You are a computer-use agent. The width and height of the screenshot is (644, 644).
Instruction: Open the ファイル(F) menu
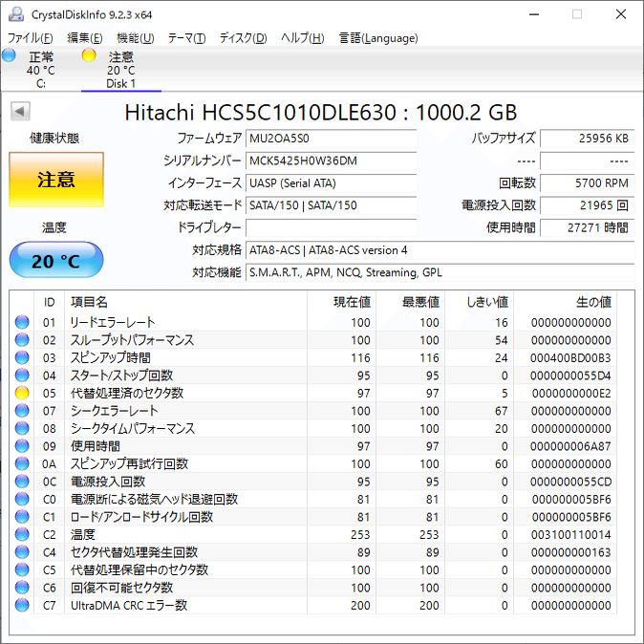click(31, 38)
